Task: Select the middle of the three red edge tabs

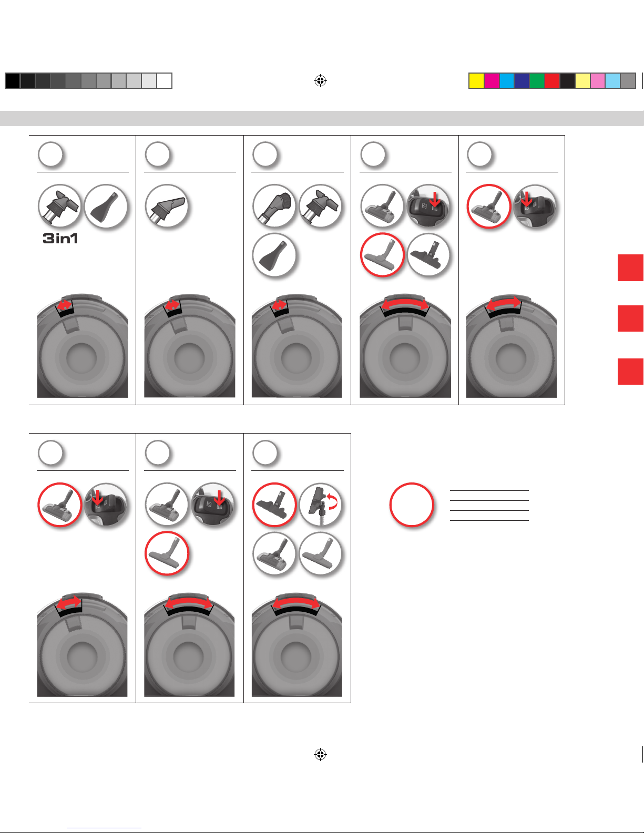Action: click(631, 318)
